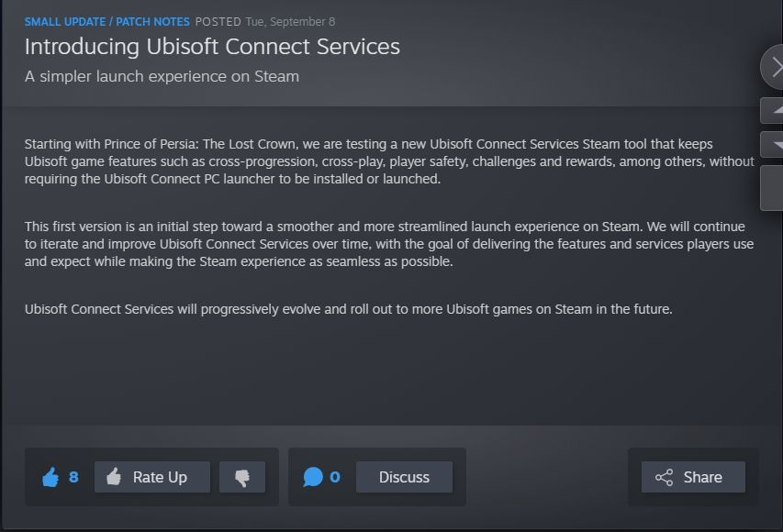Image resolution: width=783 pixels, height=532 pixels.
Task: Open the Discuss button
Action: click(404, 477)
